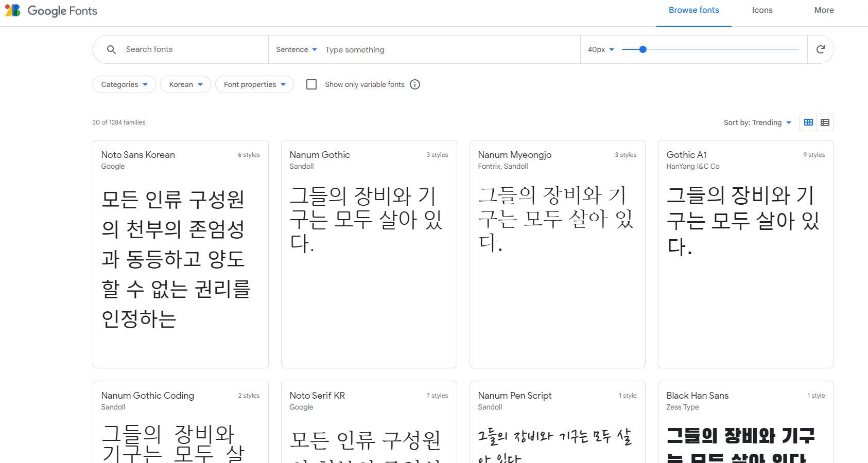Expand the Font properties dropdown
This screenshot has height=463, width=868.
(254, 84)
